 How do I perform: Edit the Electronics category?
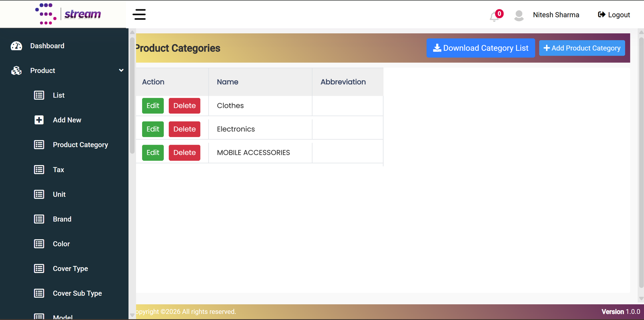[x=153, y=129]
